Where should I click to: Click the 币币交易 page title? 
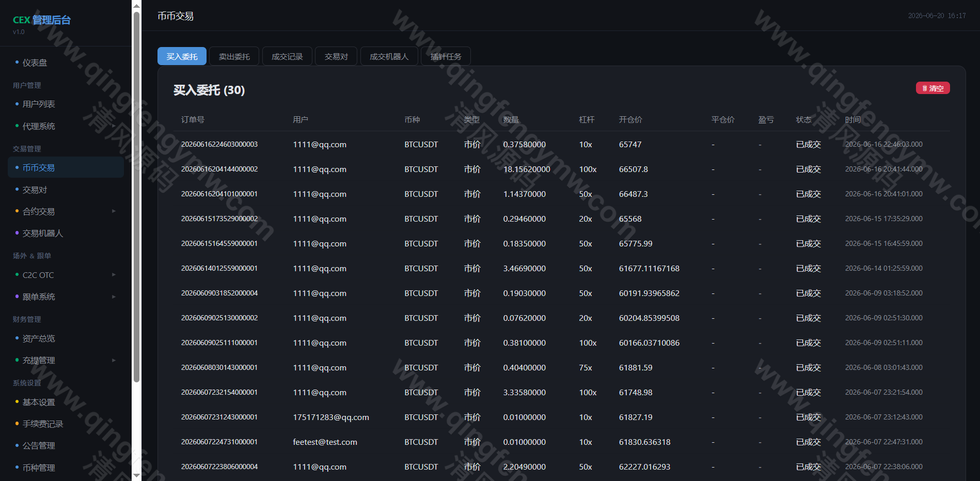coord(176,16)
